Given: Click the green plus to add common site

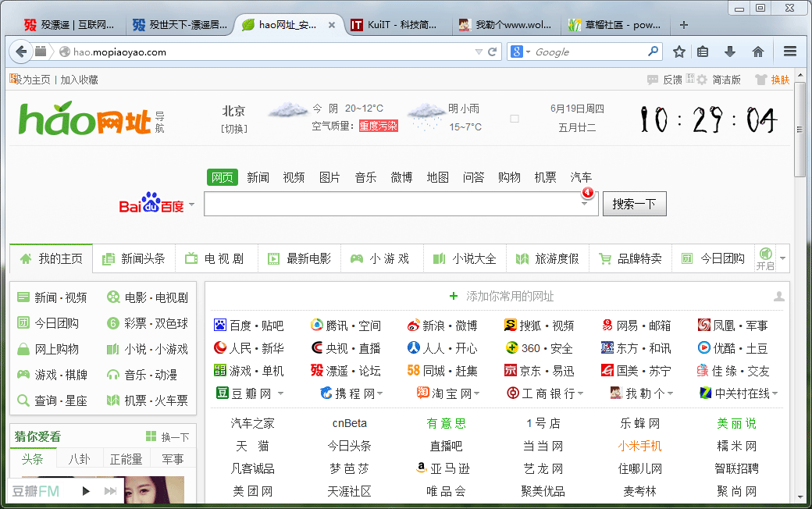Looking at the screenshot, I should (454, 296).
